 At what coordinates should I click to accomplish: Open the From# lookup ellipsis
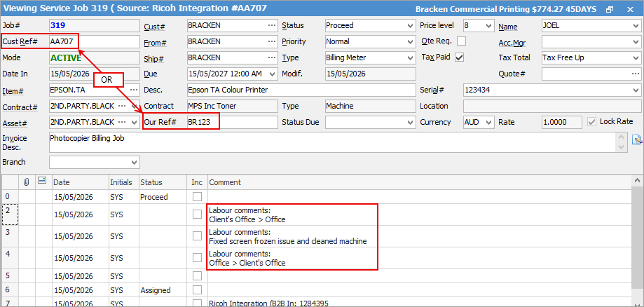click(x=272, y=41)
